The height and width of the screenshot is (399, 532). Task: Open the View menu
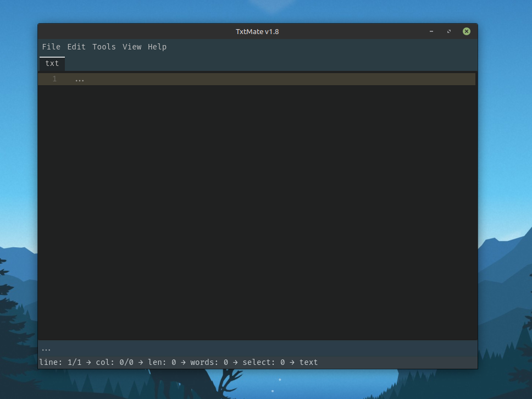point(132,47)
